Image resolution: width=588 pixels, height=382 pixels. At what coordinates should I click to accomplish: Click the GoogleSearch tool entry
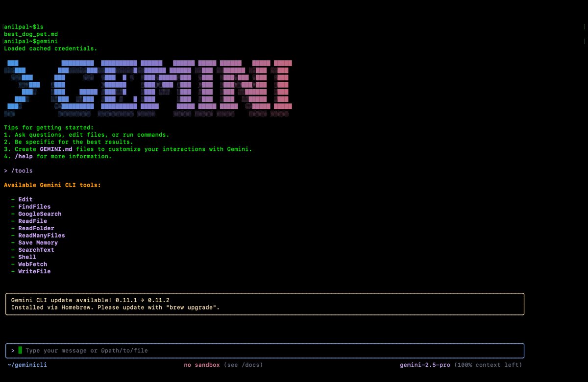point(39,214)
